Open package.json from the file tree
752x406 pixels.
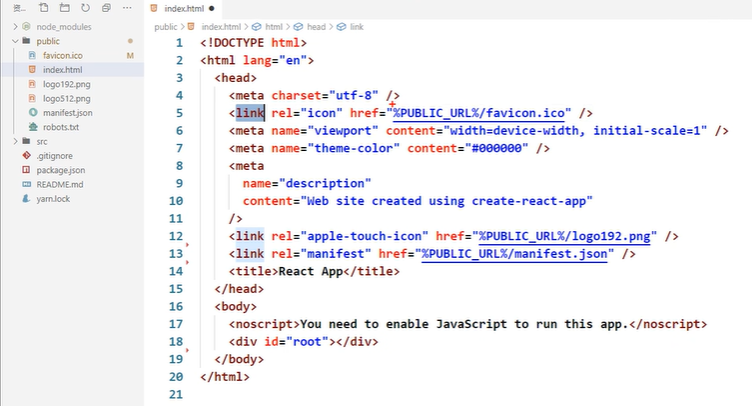pyautogui.click(x=60, y=170)
